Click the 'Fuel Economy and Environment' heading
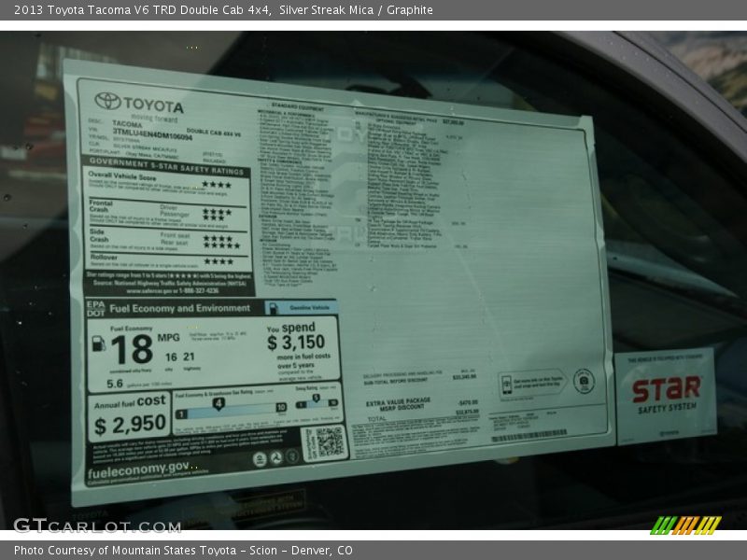 click(179, 309)
